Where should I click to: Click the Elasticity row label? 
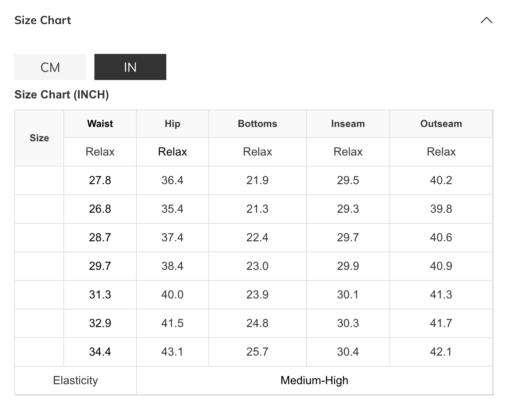(76, 381)
